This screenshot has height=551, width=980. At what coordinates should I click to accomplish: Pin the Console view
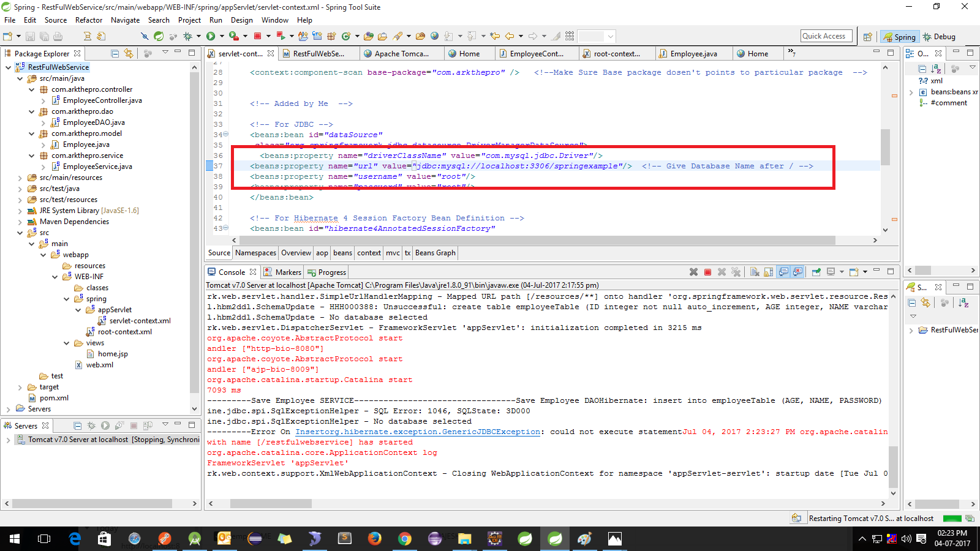pos(816,272)
